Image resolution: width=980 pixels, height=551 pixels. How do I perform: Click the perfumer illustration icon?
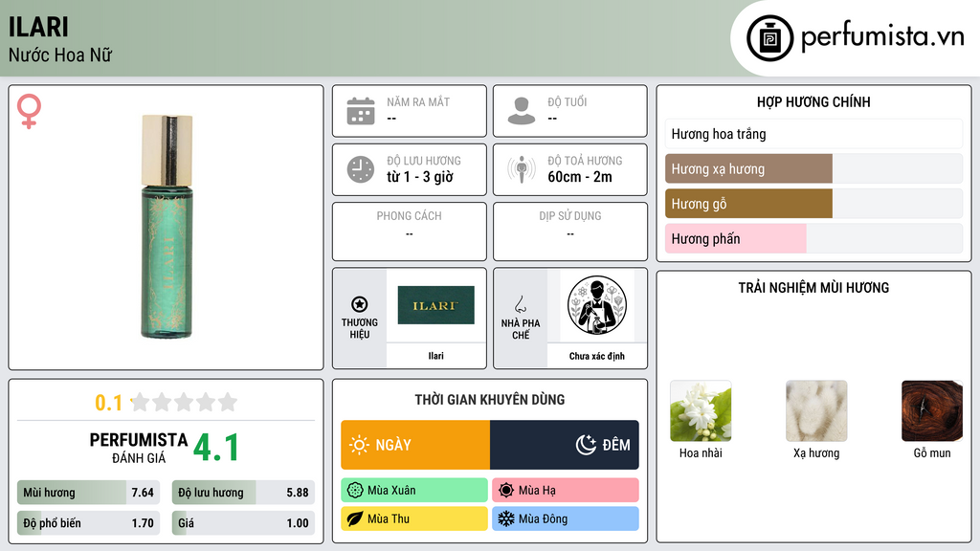click(597, 305)
